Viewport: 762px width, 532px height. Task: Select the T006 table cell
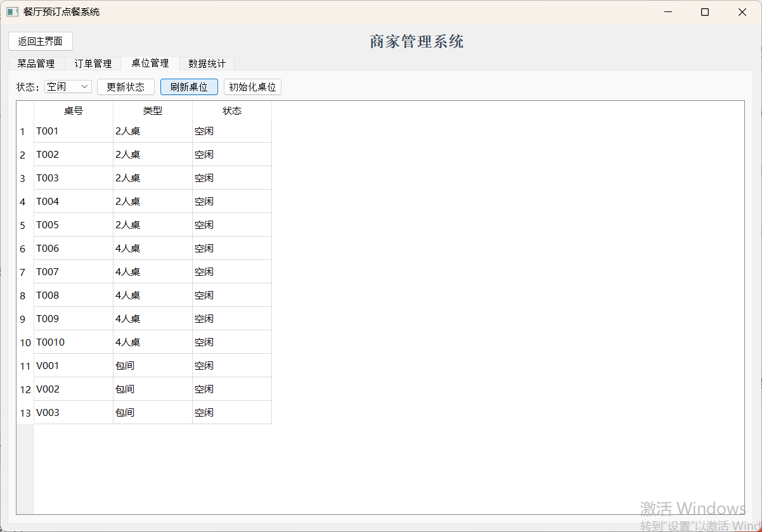click(x=74, y=249)
